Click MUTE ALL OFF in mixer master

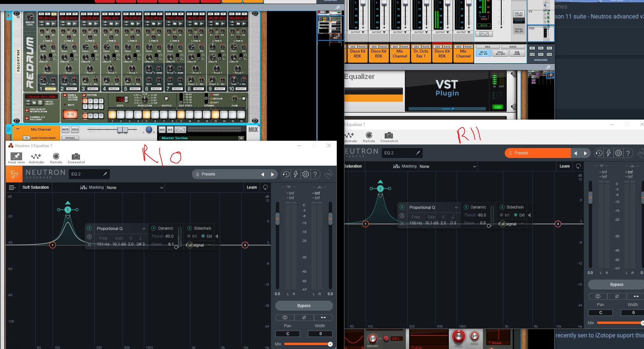483,53
